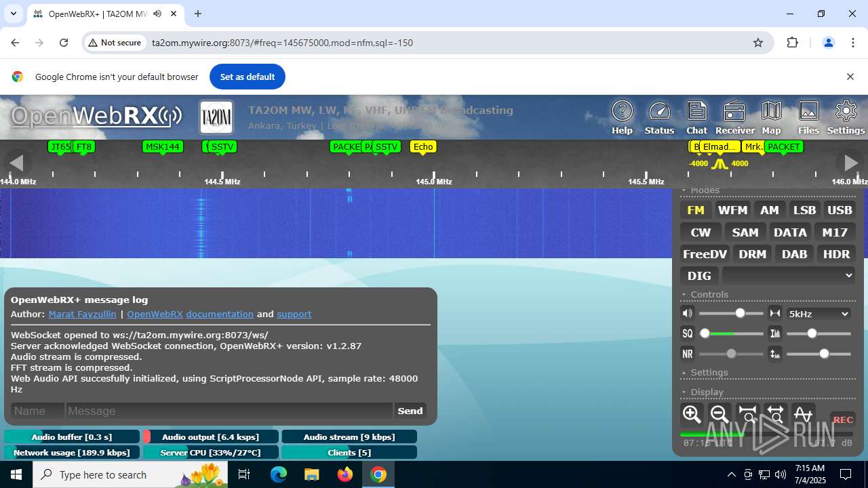Open the 5kHz tuning step dropdown
The image size is (868, 488).
coord(818,314)
